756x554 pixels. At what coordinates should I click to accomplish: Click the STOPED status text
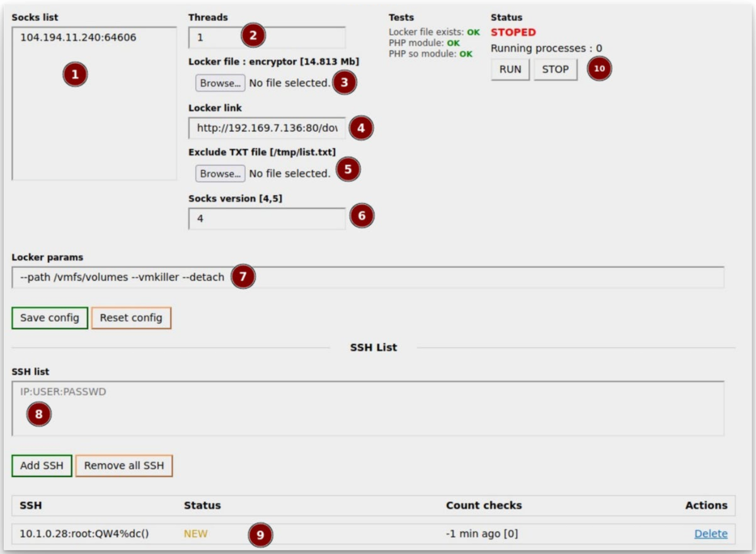512,32
